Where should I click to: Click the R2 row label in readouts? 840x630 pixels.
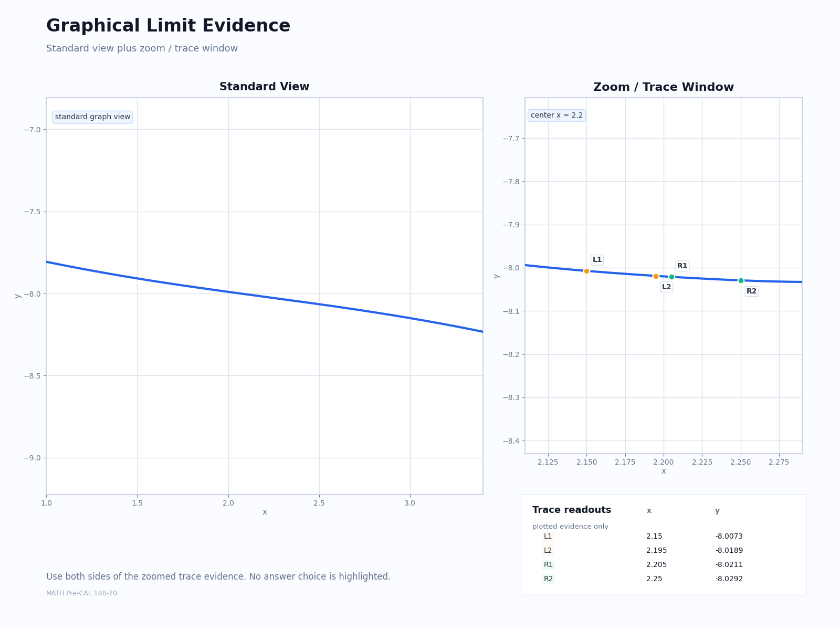pos(548,579)
